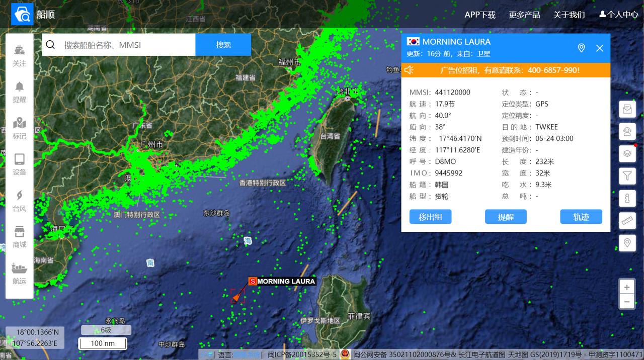This screenshot has width=644, height=360.
Task: Open the 航运 shipping panel
Action: tap(20, 273)
